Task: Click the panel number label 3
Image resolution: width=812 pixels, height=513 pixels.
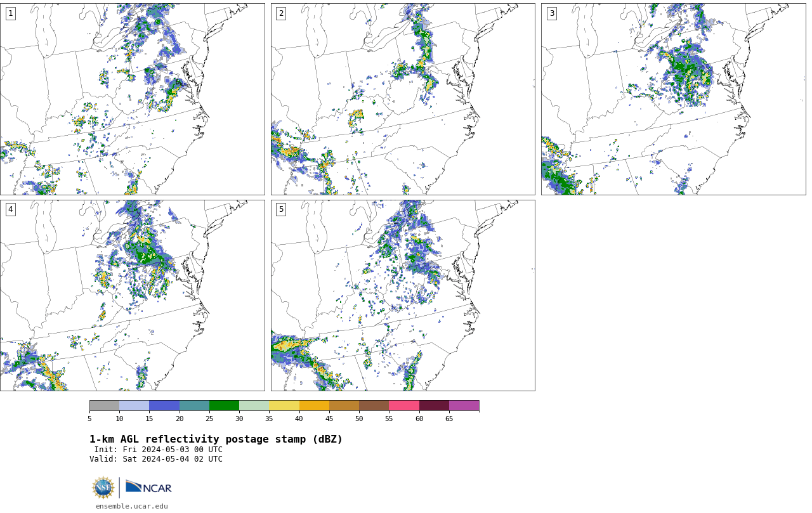Action: (551, 13)
